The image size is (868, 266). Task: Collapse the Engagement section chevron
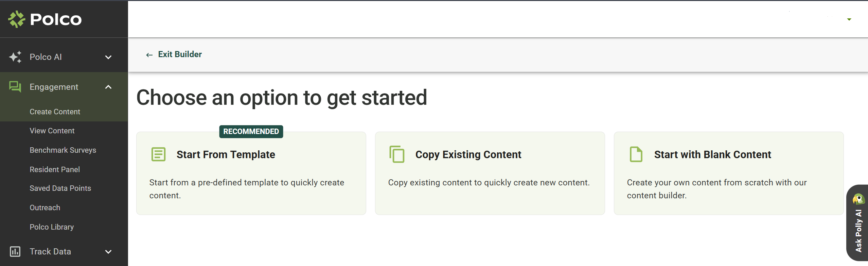(x=108, y=87)
